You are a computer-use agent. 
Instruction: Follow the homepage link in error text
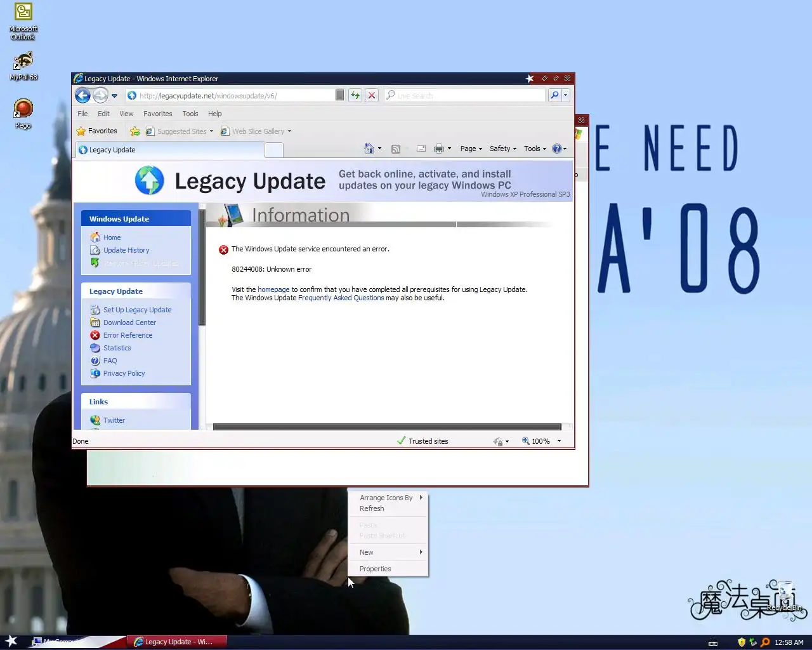[x=273, y=289]
